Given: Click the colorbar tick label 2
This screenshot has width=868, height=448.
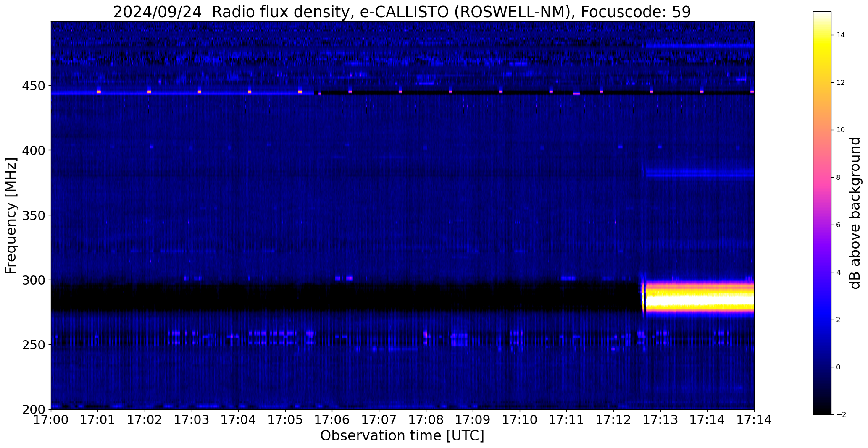Looking at the screenshot, I should 839,320.
